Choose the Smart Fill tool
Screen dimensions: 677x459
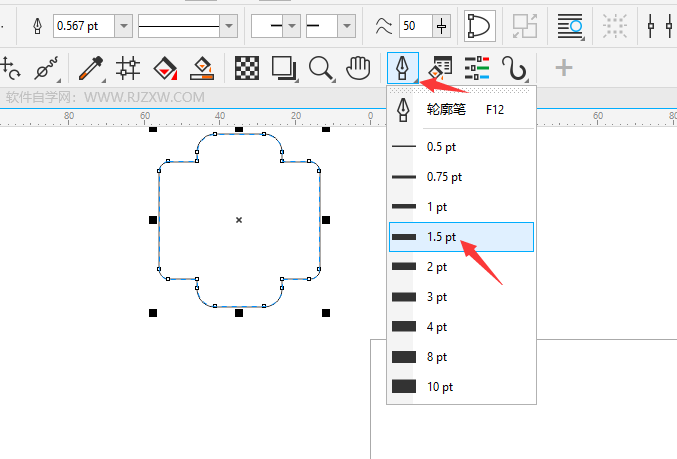click(202, 68)
